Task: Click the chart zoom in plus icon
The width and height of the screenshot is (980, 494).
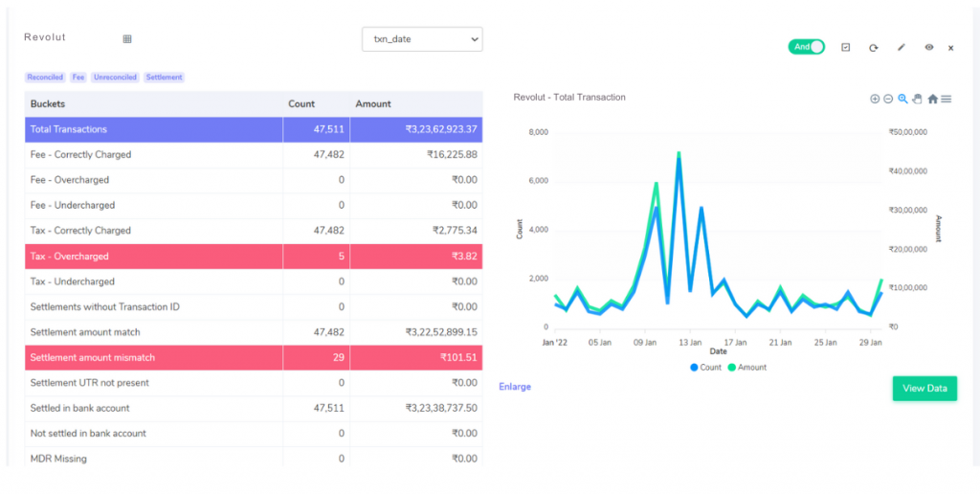Action: [x=875, y=99]
